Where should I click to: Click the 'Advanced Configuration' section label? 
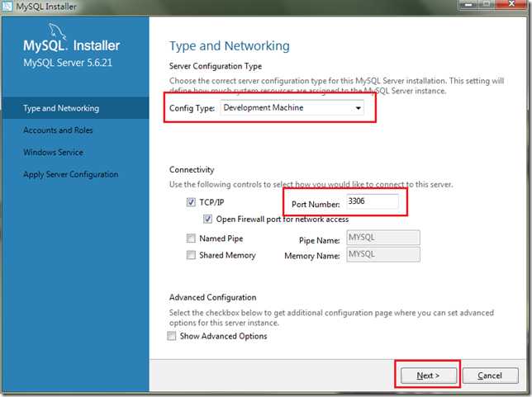(x=213, y=297)
